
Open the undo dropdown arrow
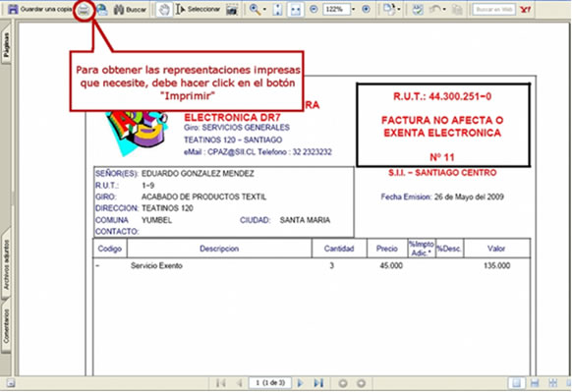click(444, 10)
